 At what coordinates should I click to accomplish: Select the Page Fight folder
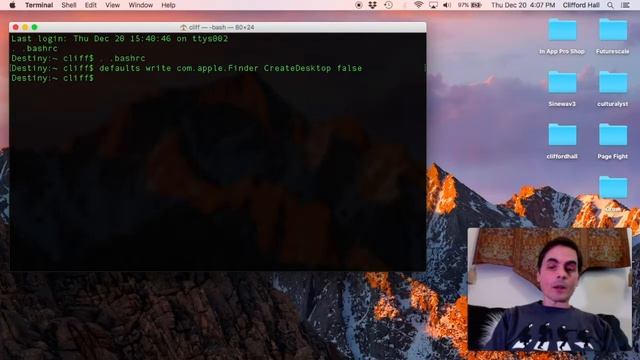coord(613,141)
